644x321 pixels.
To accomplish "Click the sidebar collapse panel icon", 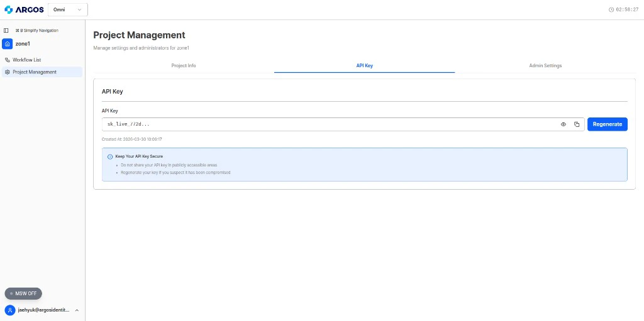I will 6,30.
